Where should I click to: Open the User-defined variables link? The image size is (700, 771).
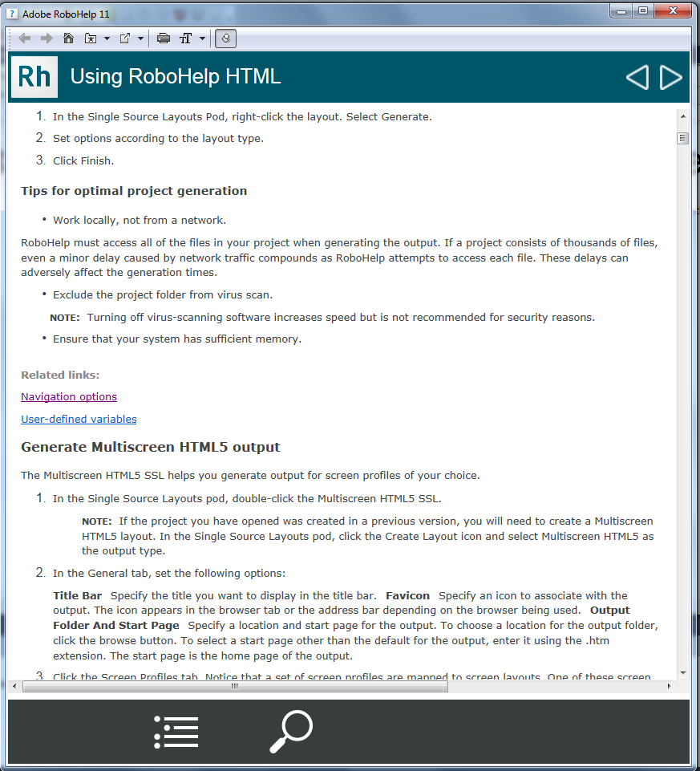coord(79,420)
